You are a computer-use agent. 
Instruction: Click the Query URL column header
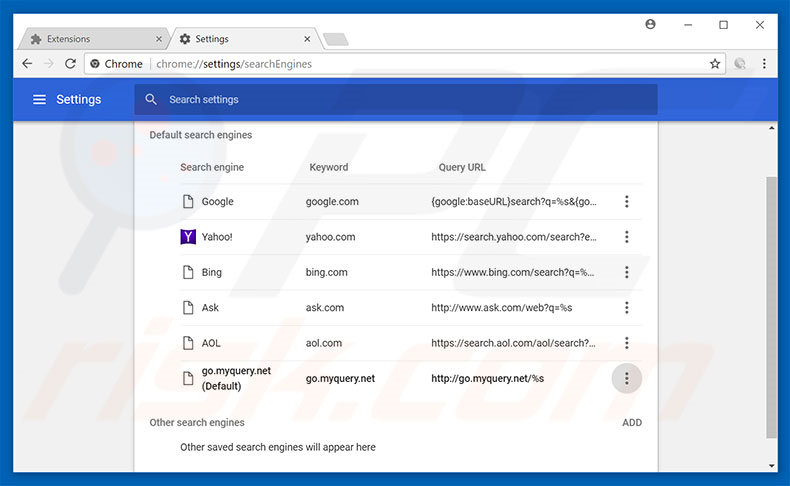point(462,167)
